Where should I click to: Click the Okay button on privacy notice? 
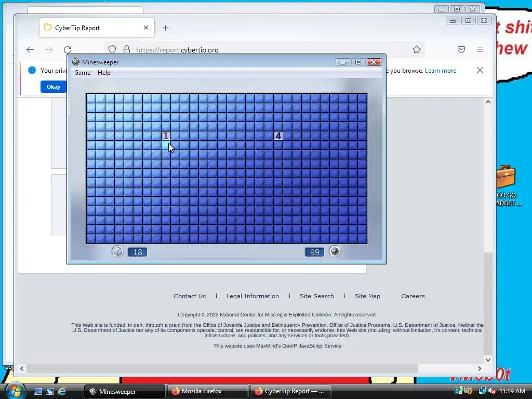coord(54,87)
